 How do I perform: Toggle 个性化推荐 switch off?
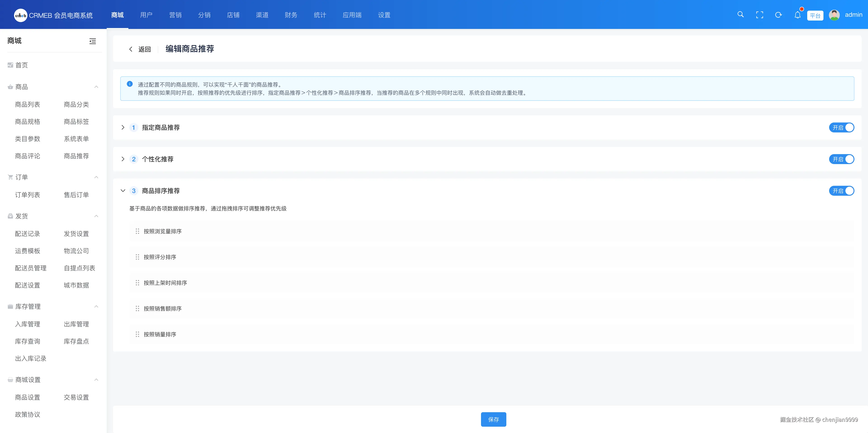click(841, 159)
